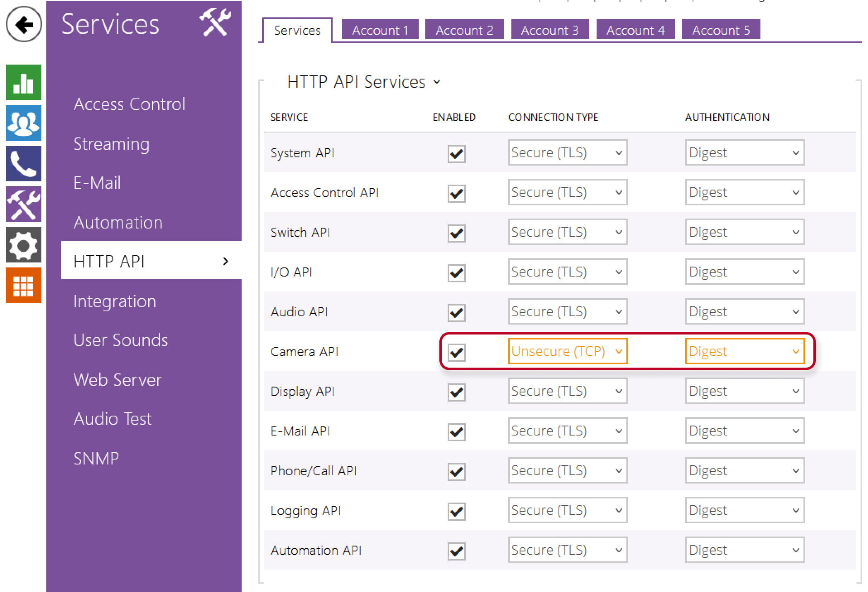Open the Hardware gear icon
Image resolution: width=868 pixels, height=592 pixels.
coord(24,245)
